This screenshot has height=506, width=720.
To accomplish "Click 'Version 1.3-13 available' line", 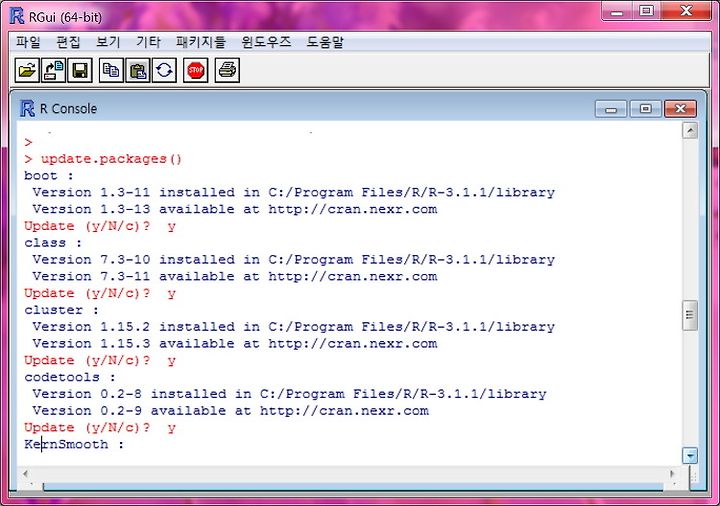I will click(235, 209).
